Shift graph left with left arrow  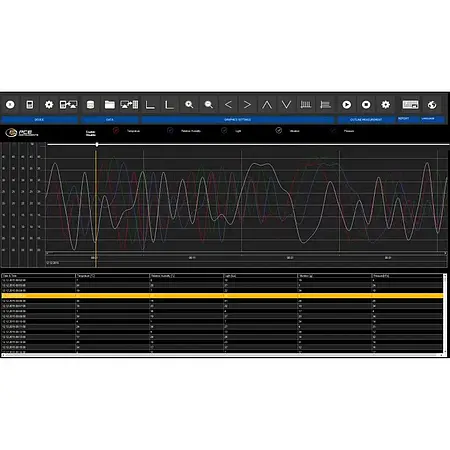(x=228, y=105)
